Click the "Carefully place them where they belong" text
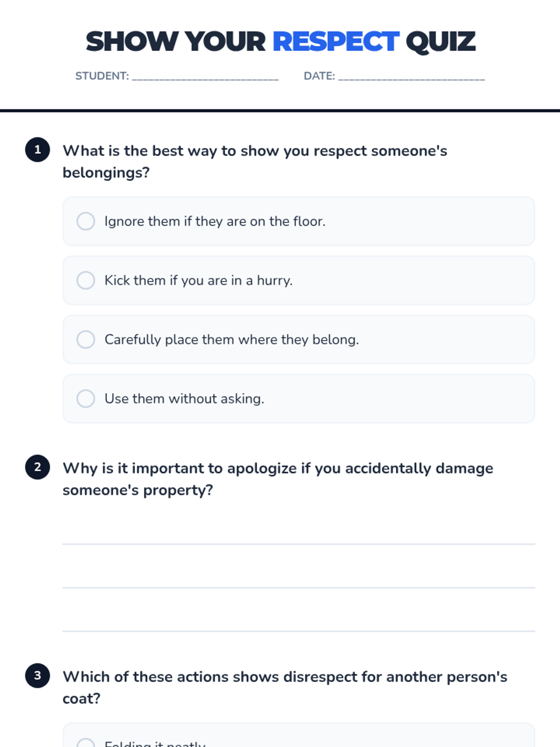560x747 pixels. [x=231, y=339]
